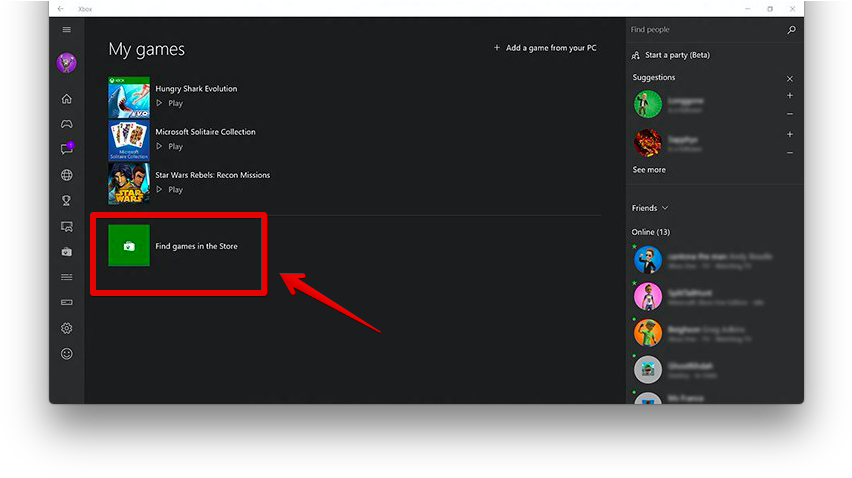Play Star Wars Rebels: Recon Missions
Image resolution: width=852 pixels, height=478 pixels.
click(170, 190)
